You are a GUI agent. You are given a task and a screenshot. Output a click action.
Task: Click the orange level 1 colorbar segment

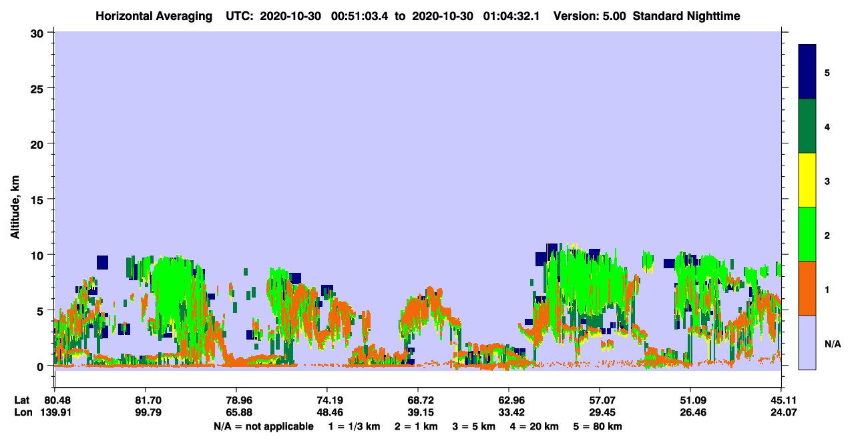point(807,288)
